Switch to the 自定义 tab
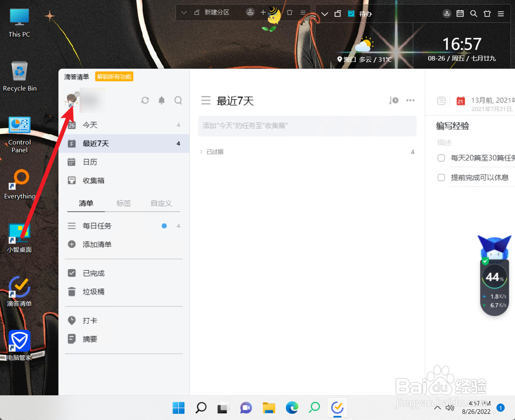Screen dimensions: 515x420 pyautogui.click(x=161, y=203)
